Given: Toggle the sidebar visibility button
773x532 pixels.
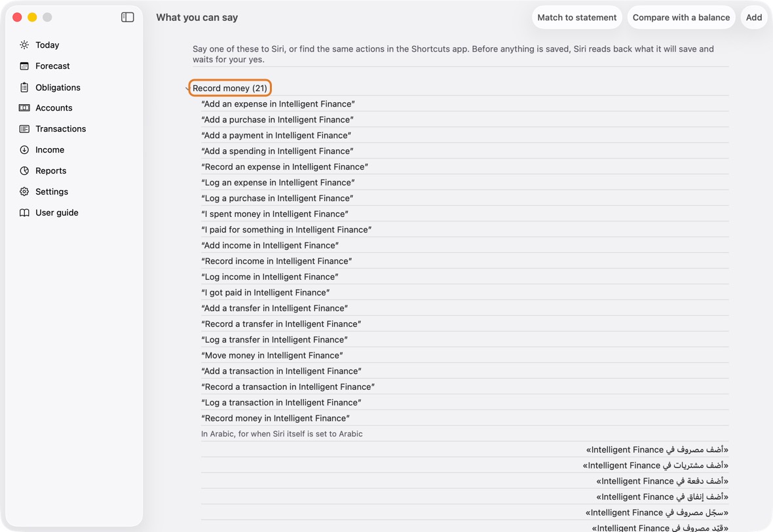Looking at the screenshot, I should (x=127, y=17).
